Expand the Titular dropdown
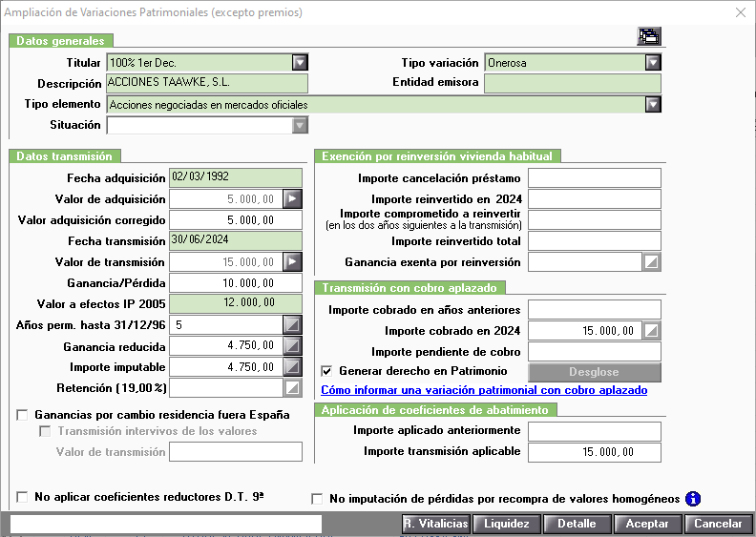The width and height of the screenshot is (756, 537). (300, 63)
